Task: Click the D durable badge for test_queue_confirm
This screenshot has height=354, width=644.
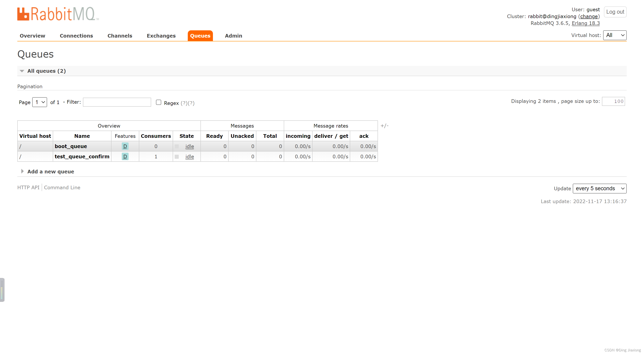Action: coord(125,157)
